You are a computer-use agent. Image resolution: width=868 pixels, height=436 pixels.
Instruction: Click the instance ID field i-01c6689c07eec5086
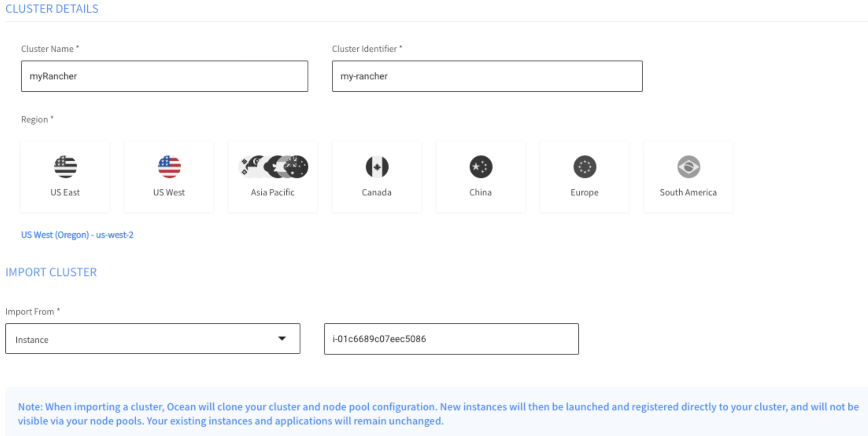pos(451,339)
